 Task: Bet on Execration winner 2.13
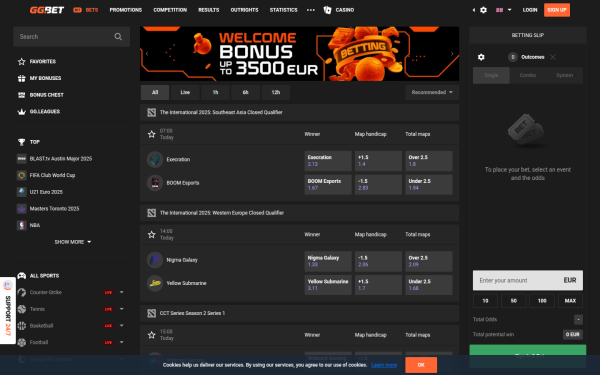[x=328, y=161]
